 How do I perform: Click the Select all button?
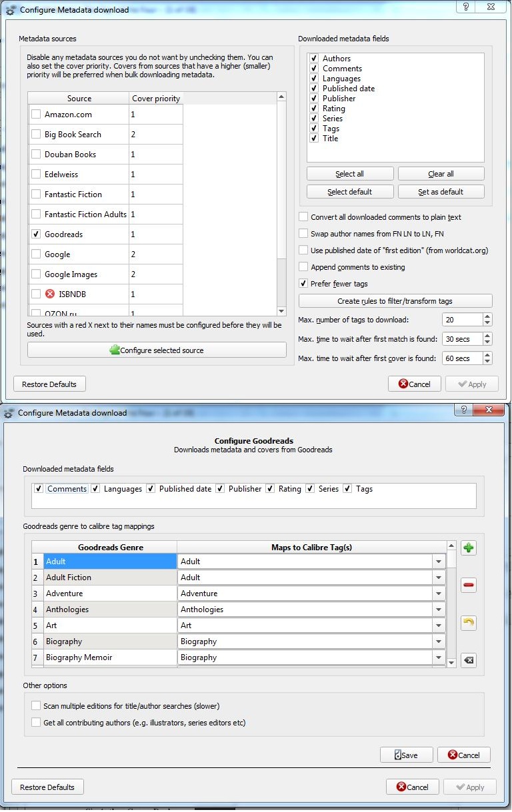click(349, 174)
